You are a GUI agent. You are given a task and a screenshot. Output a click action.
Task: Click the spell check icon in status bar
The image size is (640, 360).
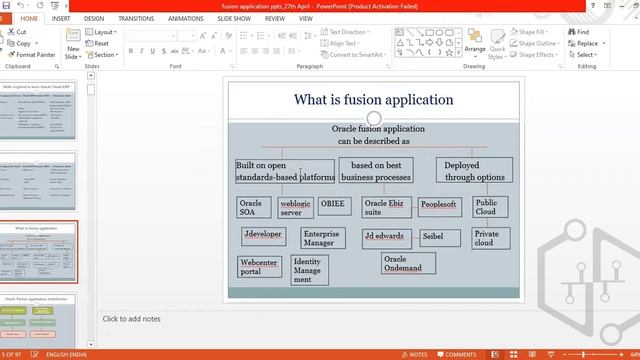34,354
